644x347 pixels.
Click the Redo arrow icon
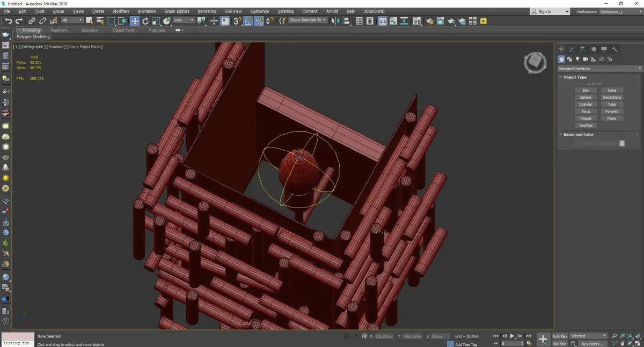[x=19, y=21]
